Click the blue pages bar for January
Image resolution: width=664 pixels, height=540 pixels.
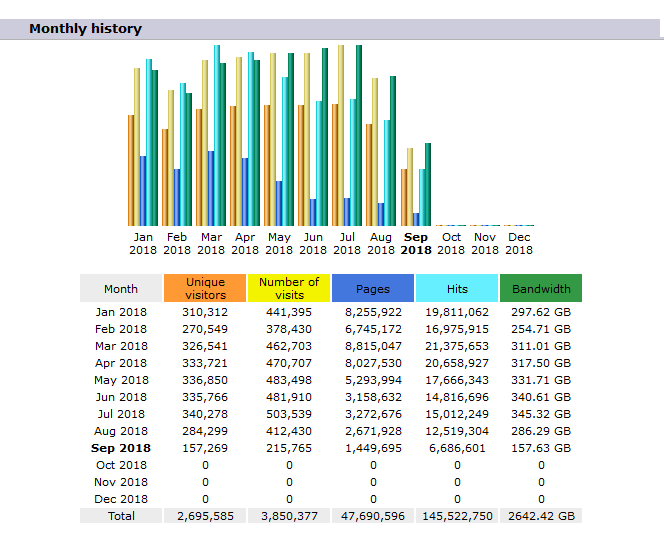[x=143, y=191]
